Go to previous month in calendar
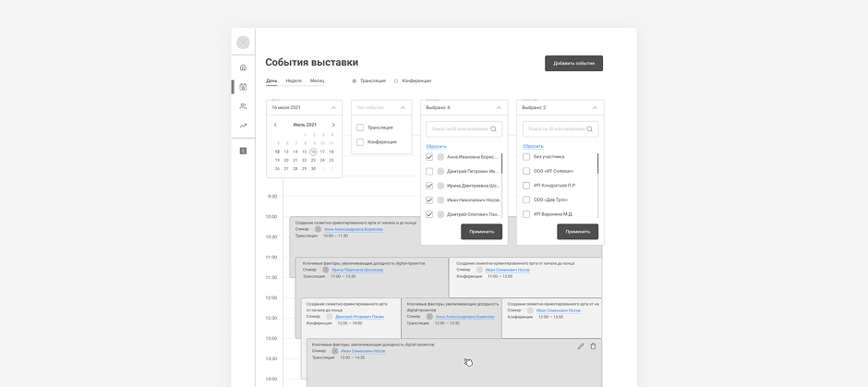This screenshot has width=868, height=387. coord(275,125)
